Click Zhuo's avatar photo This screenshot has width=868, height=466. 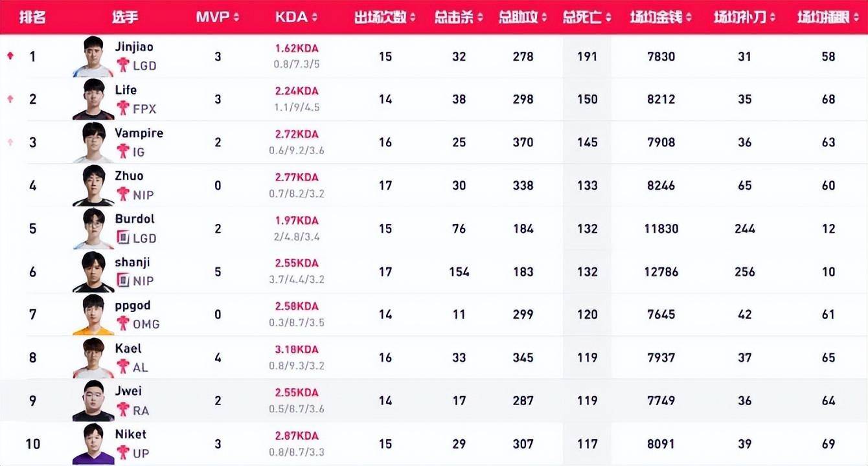(93, 186)
